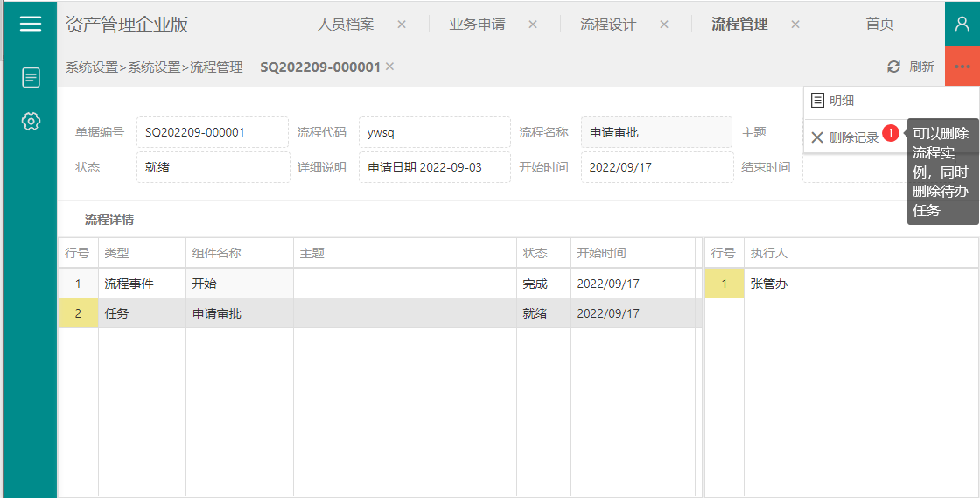Click the user profile icon

(x=962, y=24)
